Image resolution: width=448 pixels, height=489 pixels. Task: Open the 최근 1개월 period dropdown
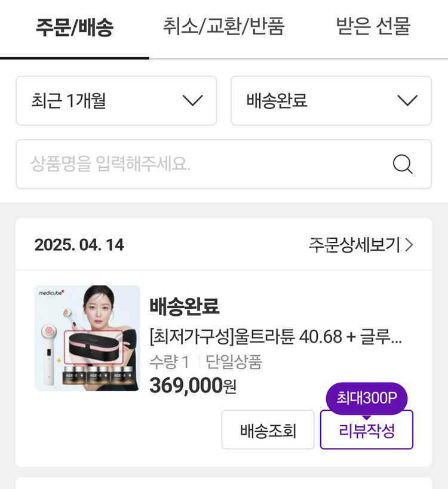116,101
